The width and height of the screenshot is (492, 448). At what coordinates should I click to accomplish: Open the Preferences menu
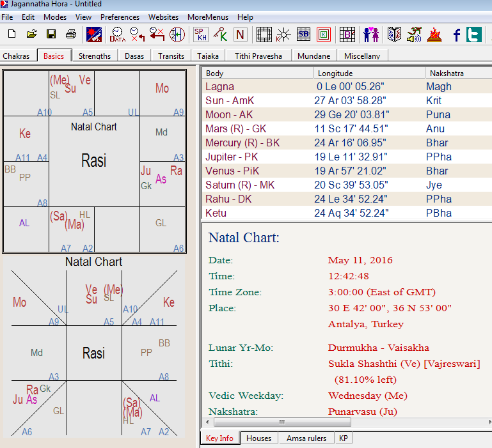pyautogui.click(x=120, y=17)
